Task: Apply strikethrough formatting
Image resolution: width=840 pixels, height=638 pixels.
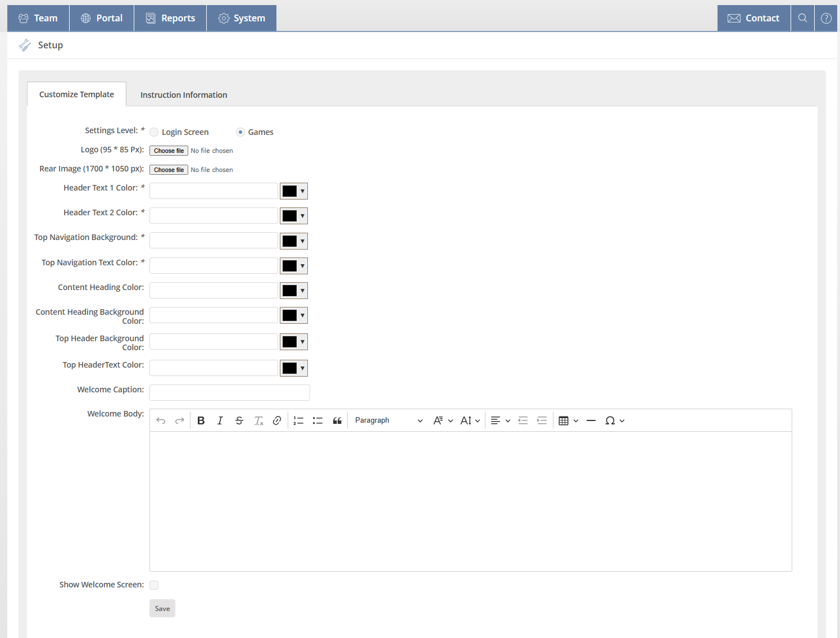Action: pos(239,420)
